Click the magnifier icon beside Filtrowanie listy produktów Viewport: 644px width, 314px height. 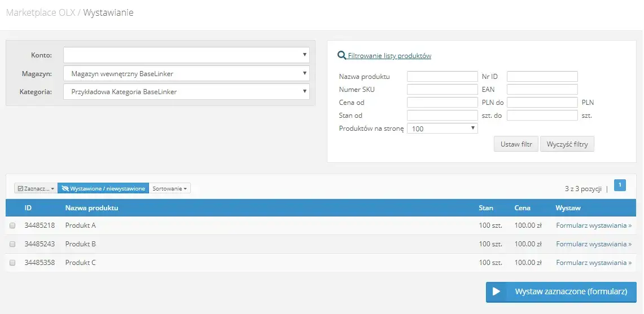pos(341,55)
